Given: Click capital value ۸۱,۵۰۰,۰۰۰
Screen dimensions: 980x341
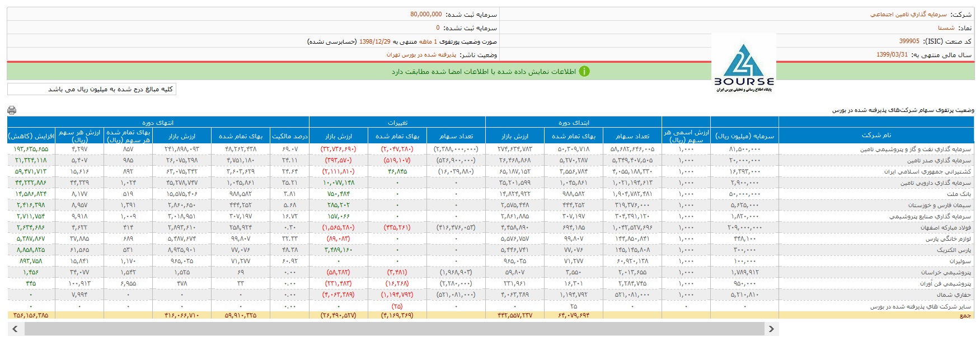Looking at the screenshot, I should pos(745,150).
